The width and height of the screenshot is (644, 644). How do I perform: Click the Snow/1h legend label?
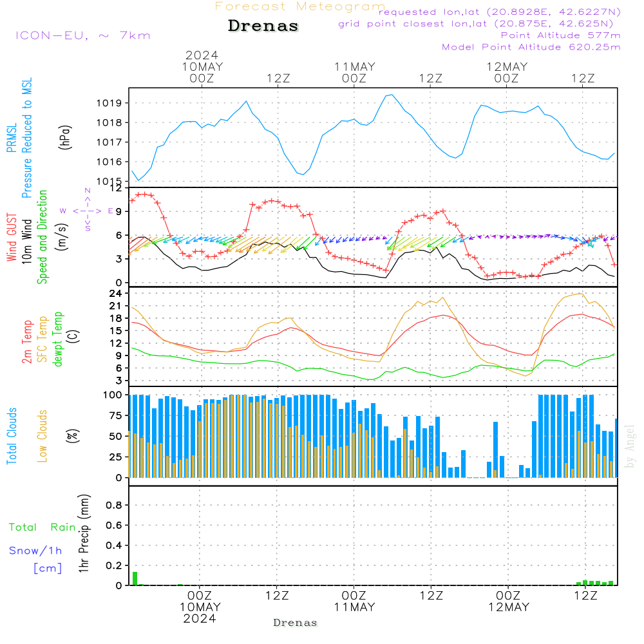35,551
